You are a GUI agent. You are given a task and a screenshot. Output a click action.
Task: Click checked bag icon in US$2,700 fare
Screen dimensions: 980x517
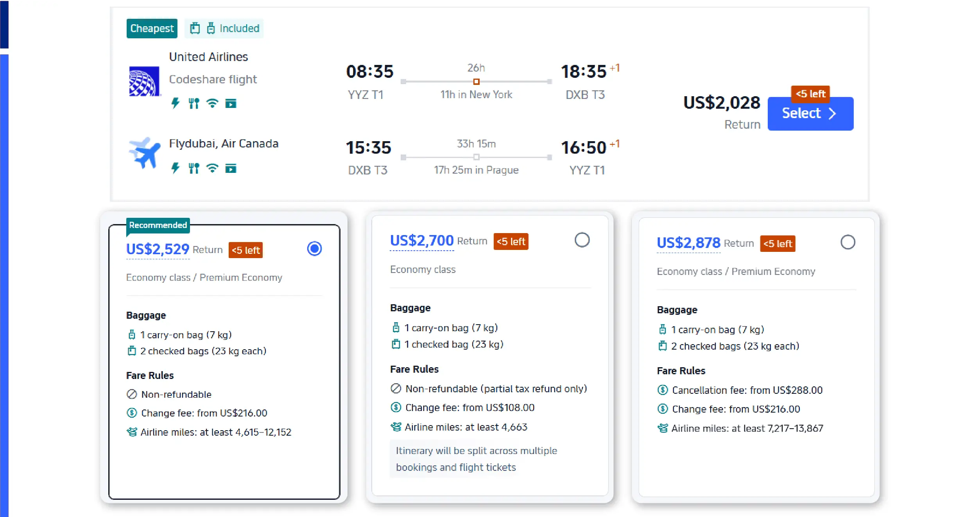(x=396, y=344)
